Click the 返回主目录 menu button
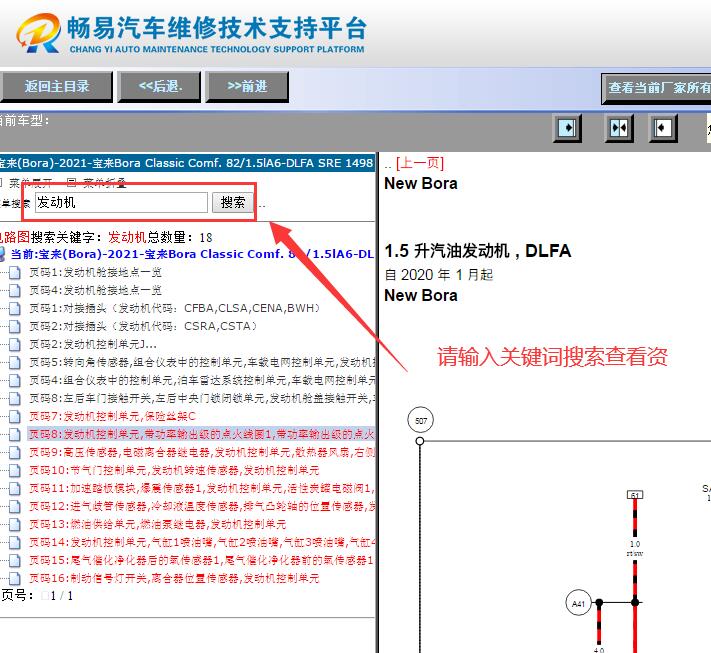This screenshot has height=653, width=711. pyautogui.click(x=57, y=87)
